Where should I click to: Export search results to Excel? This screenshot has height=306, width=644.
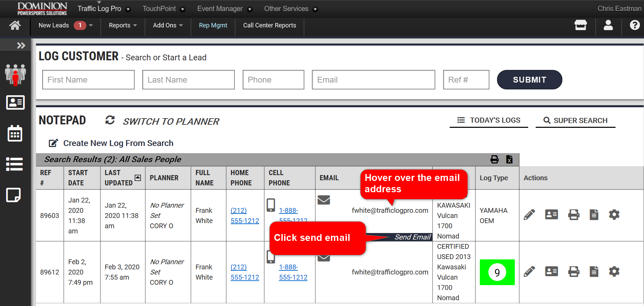pos(509,159)
